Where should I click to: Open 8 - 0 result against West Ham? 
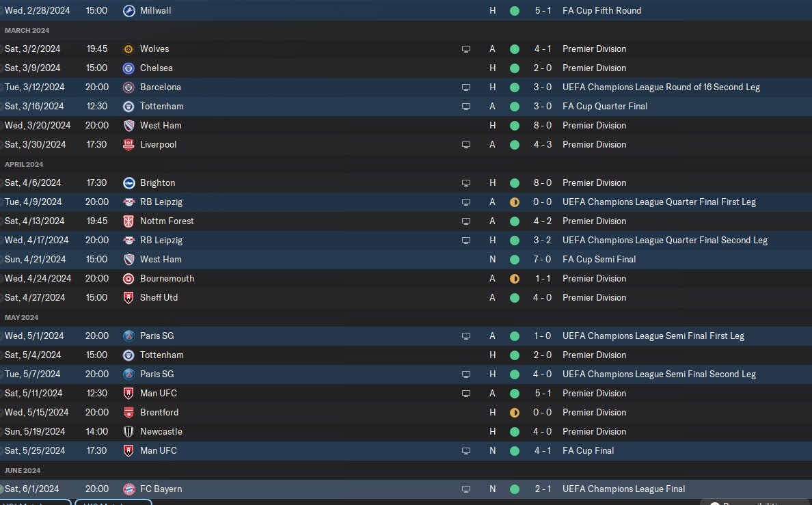[543, 125]
